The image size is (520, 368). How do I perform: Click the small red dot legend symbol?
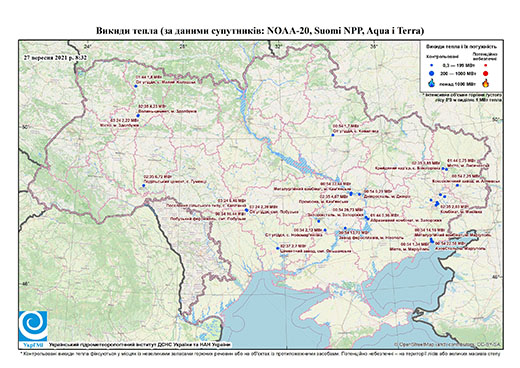[486, 65]
